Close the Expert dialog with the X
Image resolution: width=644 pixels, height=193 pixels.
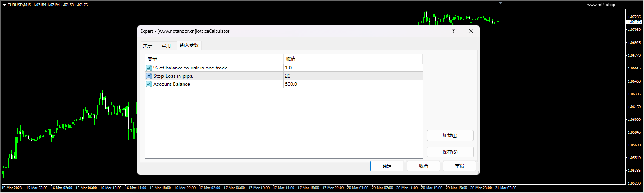(x=471, y=31)
